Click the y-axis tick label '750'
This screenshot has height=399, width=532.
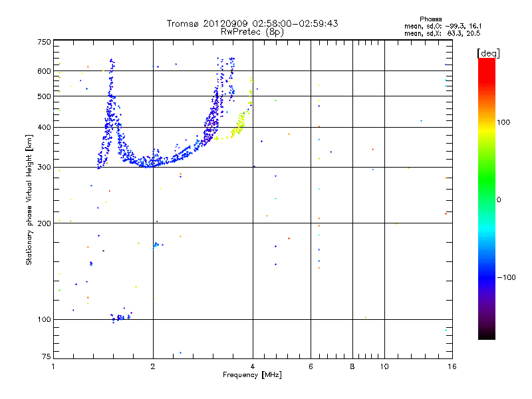(44, 42)
